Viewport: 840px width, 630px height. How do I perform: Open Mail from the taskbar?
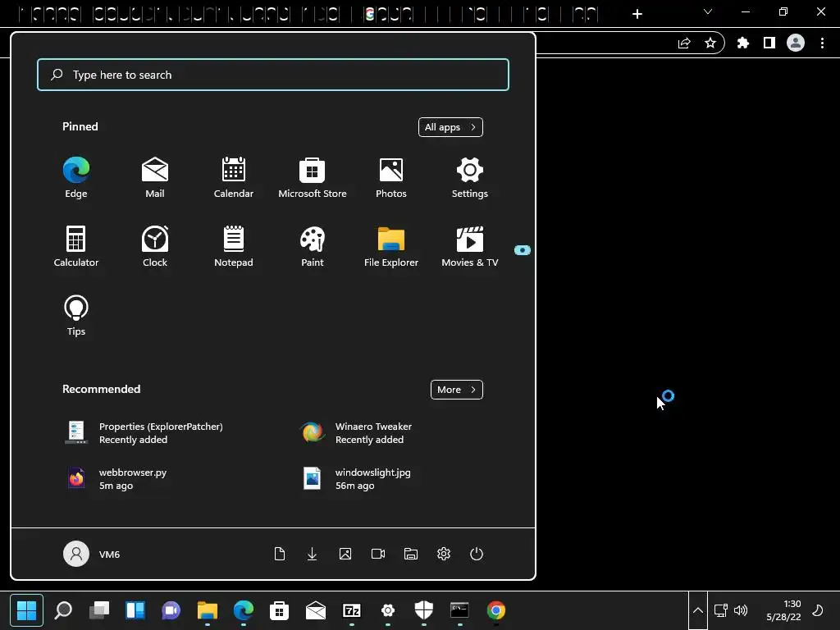[x=316, y=609]
